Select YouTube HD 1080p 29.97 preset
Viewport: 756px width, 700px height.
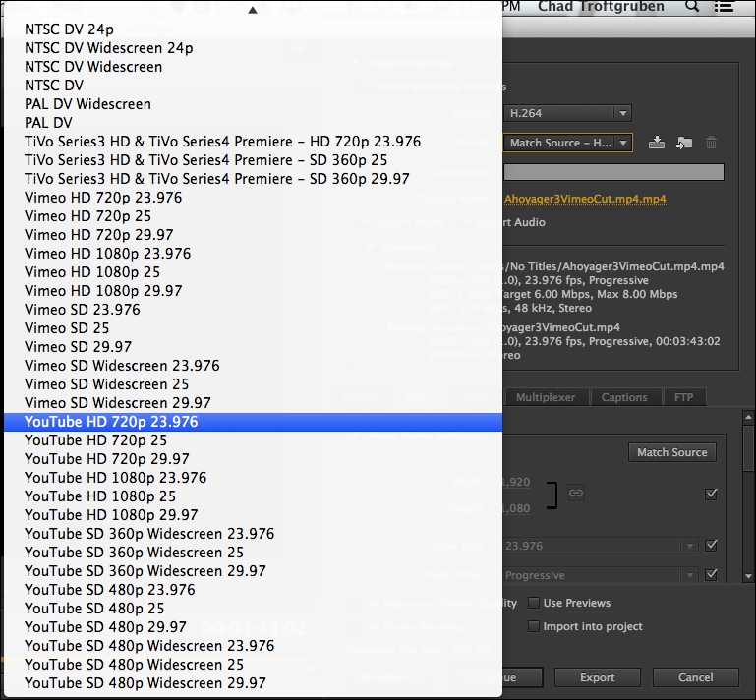click(253, 515)
